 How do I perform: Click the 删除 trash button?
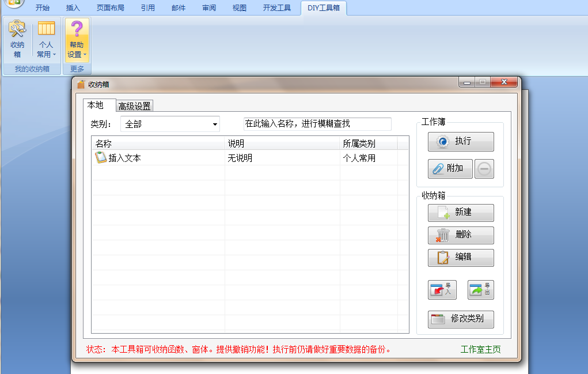coord(460,235)
